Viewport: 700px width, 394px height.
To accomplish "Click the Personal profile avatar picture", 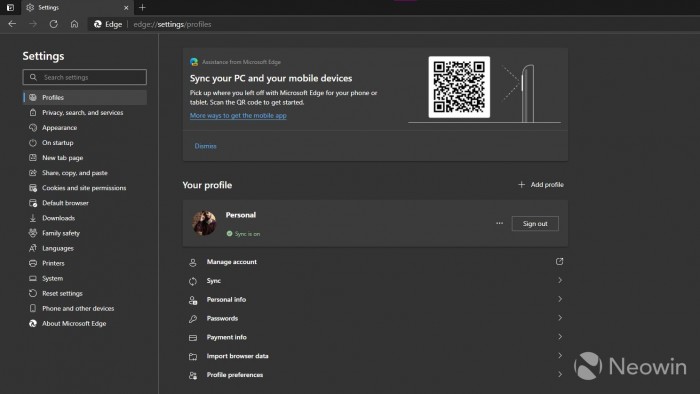I will tap(204, 223).
